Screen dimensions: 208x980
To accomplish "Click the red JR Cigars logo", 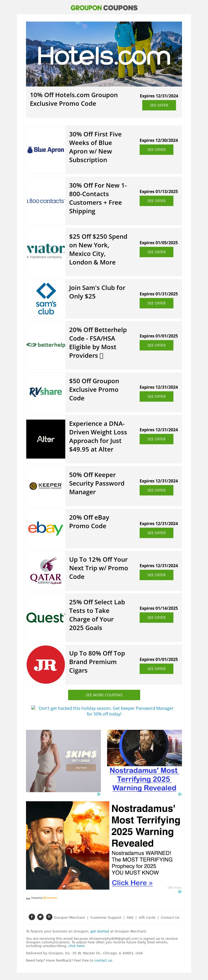I will coord(46,665).
